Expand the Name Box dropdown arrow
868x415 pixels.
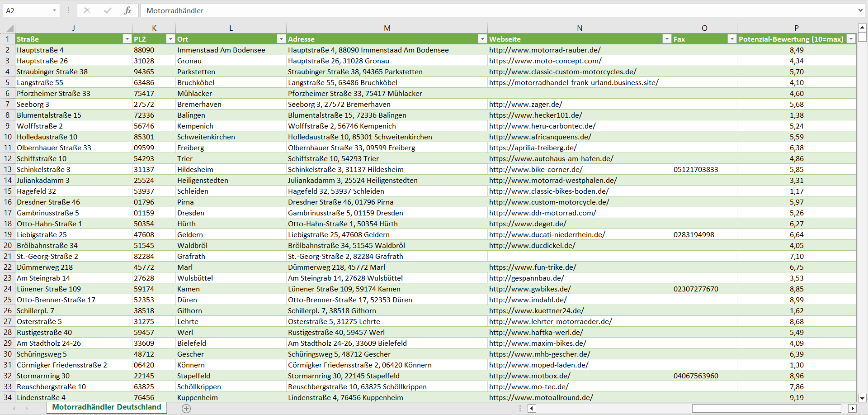point(54,10)
